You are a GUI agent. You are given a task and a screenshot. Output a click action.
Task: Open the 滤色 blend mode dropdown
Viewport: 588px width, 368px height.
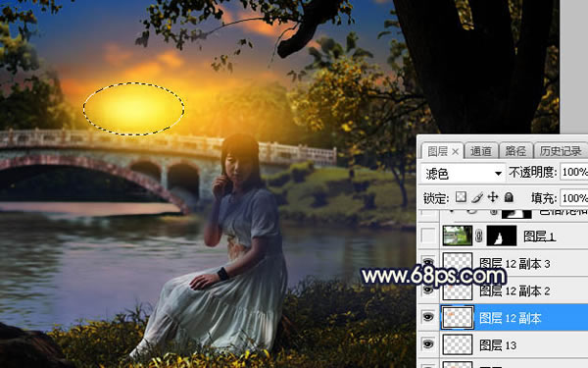pos(462,173)
